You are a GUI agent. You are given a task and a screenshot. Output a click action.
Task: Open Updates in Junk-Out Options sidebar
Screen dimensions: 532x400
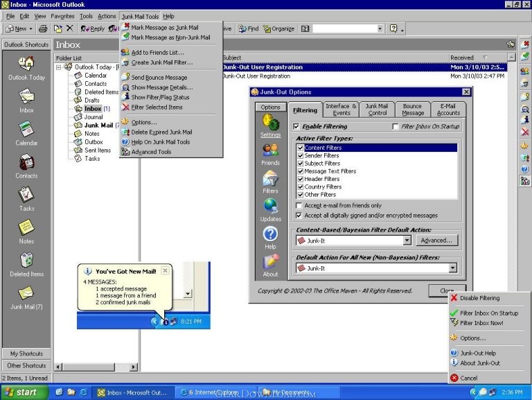(x=270, y=210)
